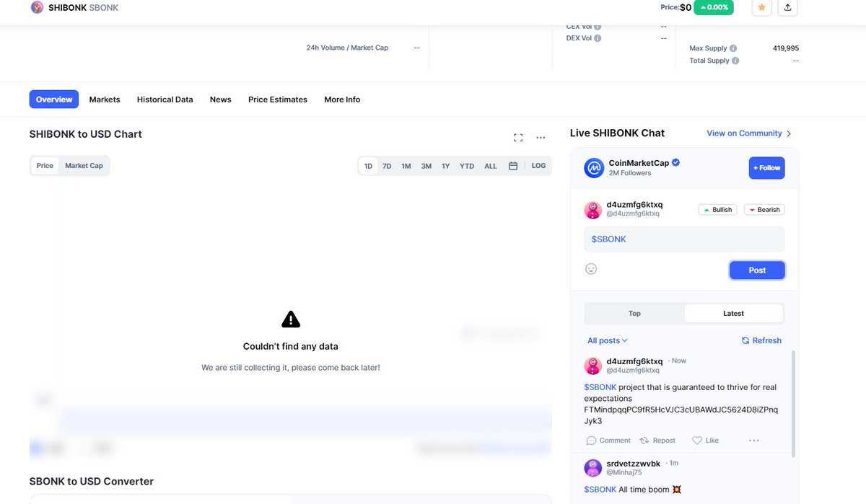Image resolution: width=866 pixels, height=504 pixels.
Task: Open View on Community link
Action: (749, 133)
